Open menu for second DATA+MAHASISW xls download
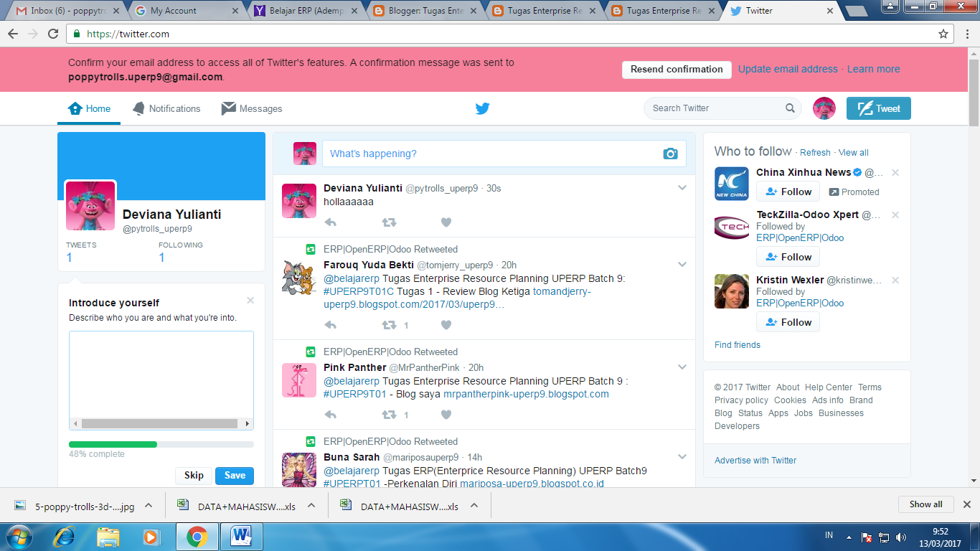Viewport: 980px width, 551px height. coord(474,506)
